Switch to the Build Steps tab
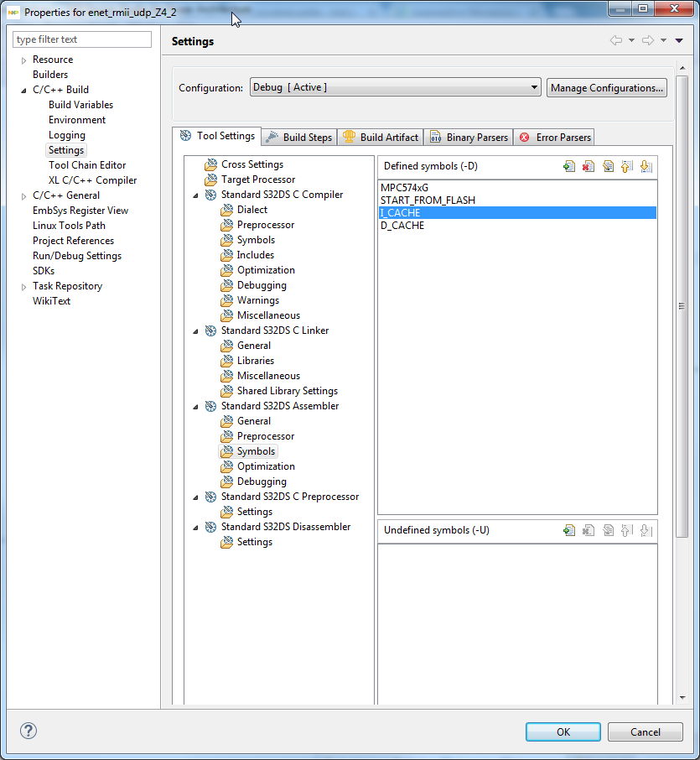 click(x=299, y=138)
